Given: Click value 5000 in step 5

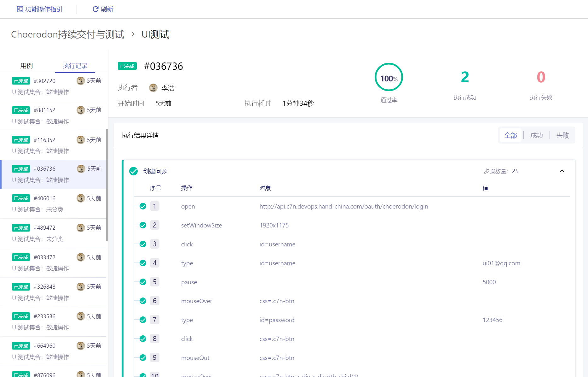Looking at the screenshot, I should pyautogui.click(x=489, y=282).
